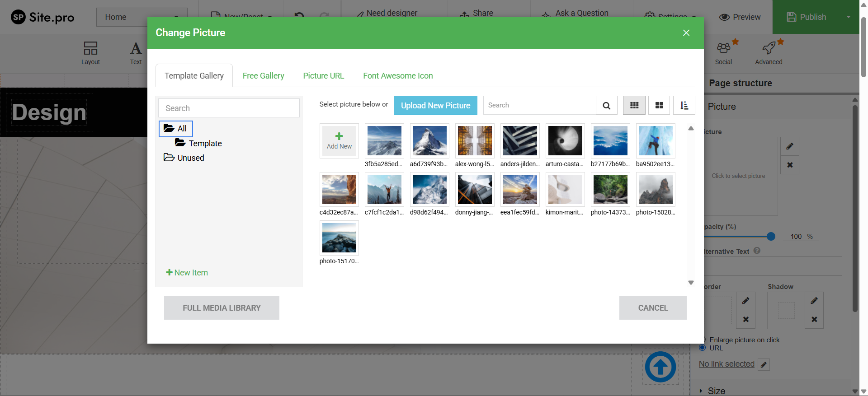Select the a6d739f93b mountain thumbnail
Viewport: 868px width, 396px height.
coord(429,141)
